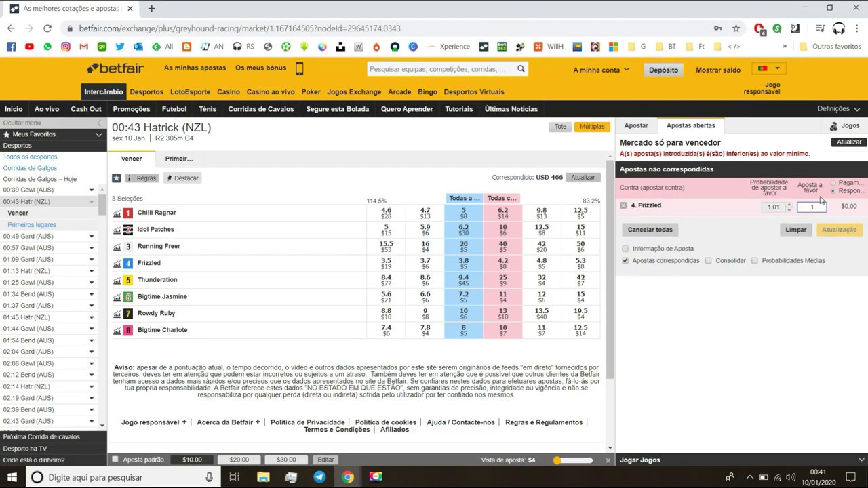The width and height of the screenshot is (868, 488).
Task: Click the search magnifier icon
Action: (521, 69)
